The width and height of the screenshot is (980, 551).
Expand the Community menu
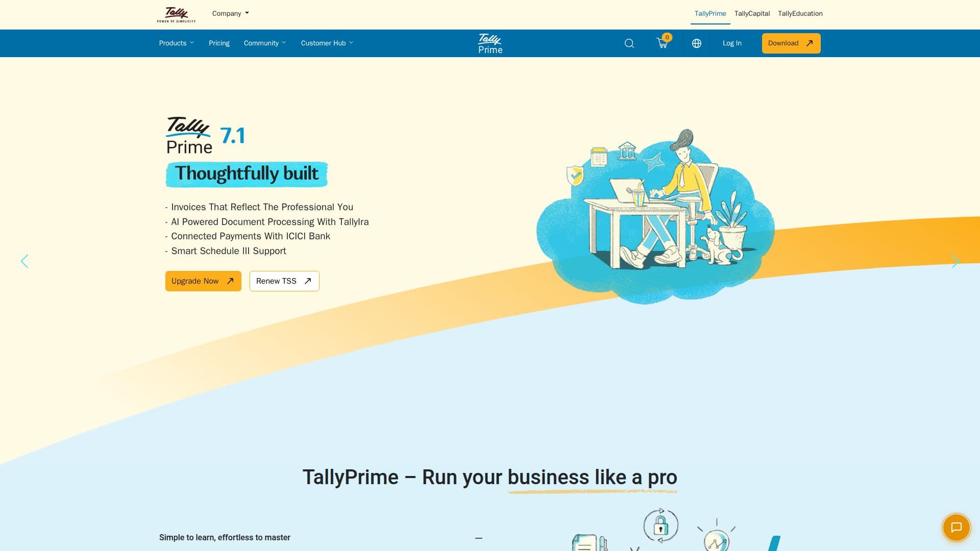pos(264,43)
